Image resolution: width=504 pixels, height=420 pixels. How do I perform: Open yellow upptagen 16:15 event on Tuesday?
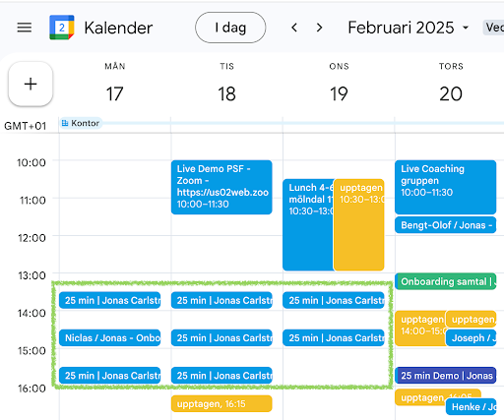(221, 403)
